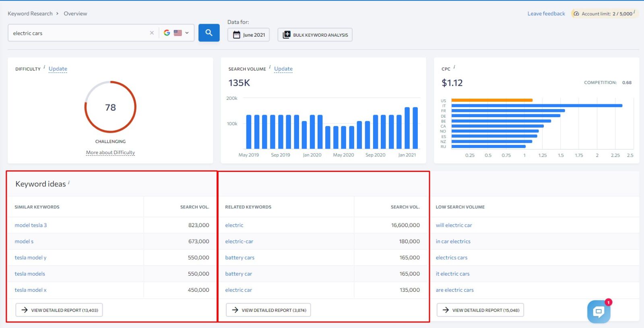Click the 16,600,000 search volume value
Viewport: 644px width, 328px height.
[x=405, y=225]
